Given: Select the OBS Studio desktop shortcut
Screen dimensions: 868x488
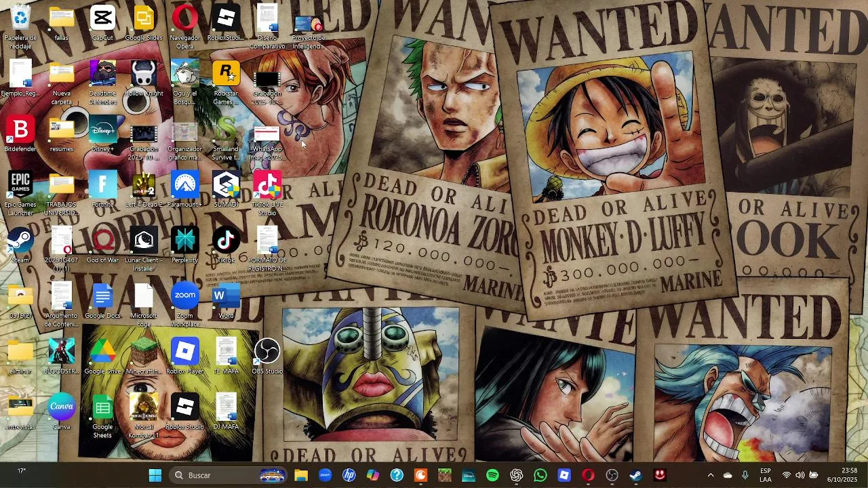Looking at the screenshot, I should click(x=267, y=357).
